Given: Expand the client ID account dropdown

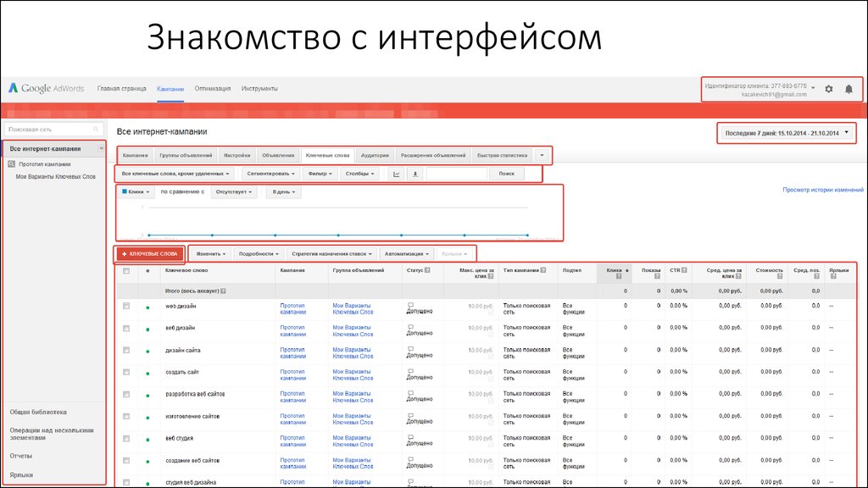Looking at the screenshot, I should coord(813,88).
